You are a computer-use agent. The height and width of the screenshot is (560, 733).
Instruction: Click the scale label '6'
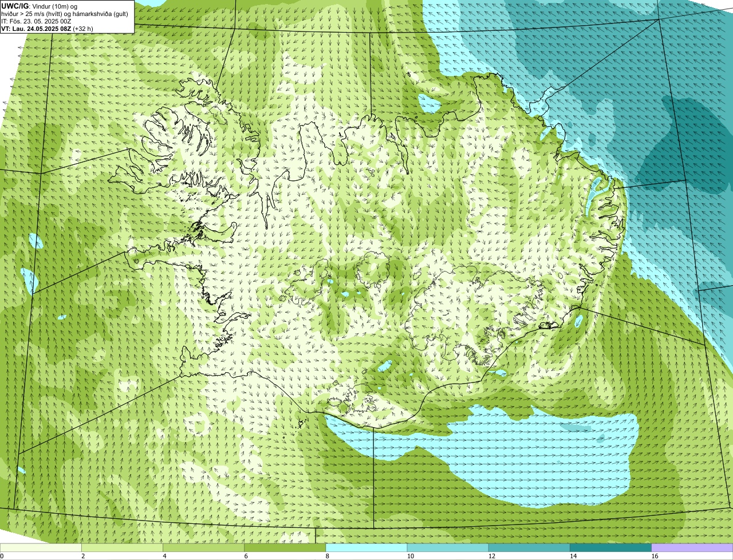coord(246,556)
